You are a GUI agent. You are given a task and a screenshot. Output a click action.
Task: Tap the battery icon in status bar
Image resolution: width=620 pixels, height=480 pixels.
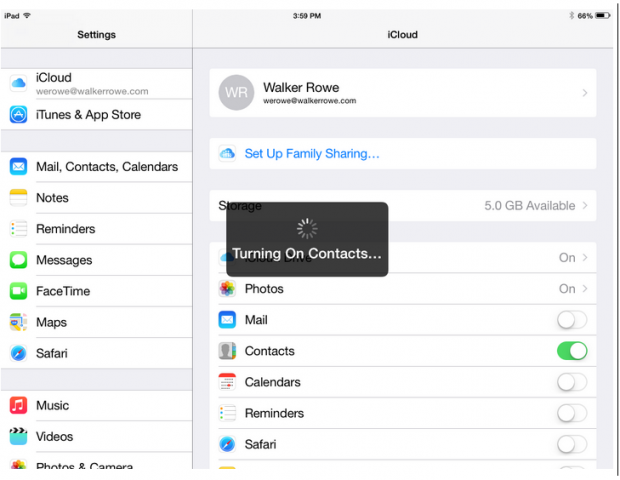[603, 15]
